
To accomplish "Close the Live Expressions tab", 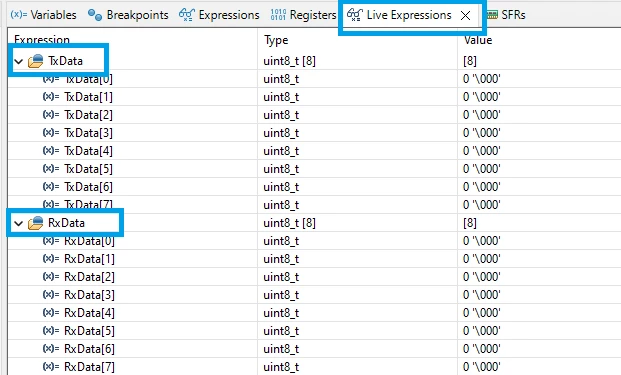I will click(466, 15).
